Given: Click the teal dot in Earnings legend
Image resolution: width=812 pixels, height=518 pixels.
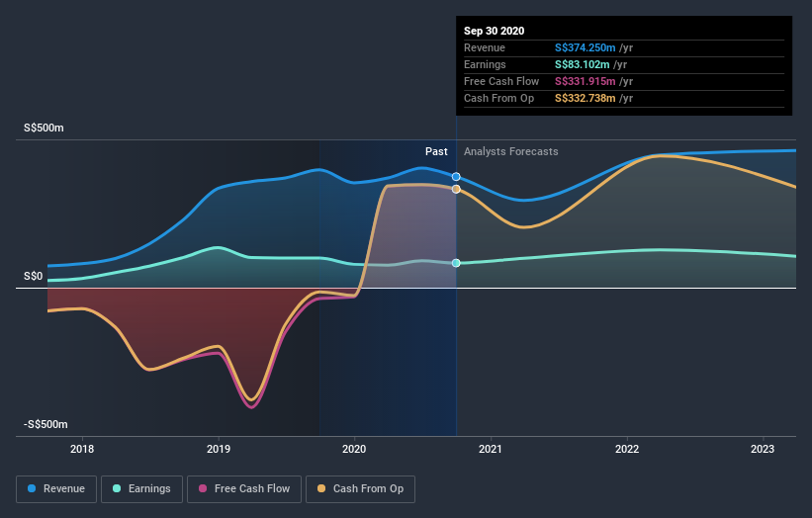Looking at the screenshot, I should [x=117, y=488].
